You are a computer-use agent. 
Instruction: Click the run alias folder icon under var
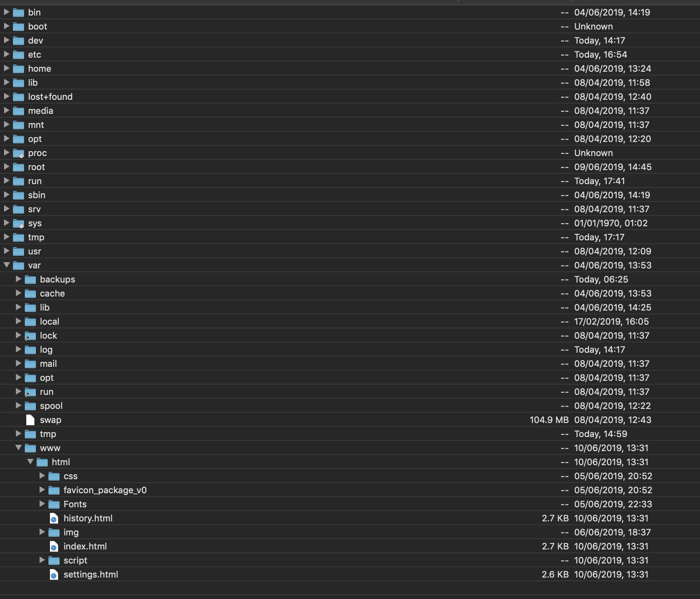[x=30, y=392]
